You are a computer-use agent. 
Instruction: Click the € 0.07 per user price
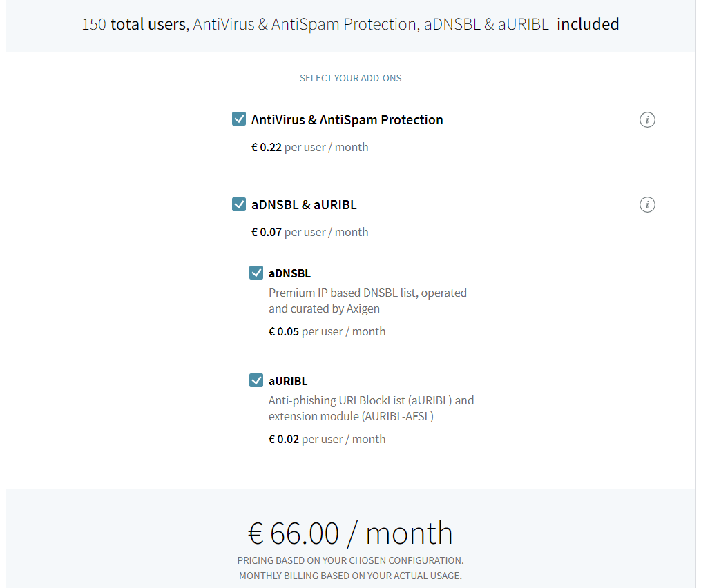[309, 232]
